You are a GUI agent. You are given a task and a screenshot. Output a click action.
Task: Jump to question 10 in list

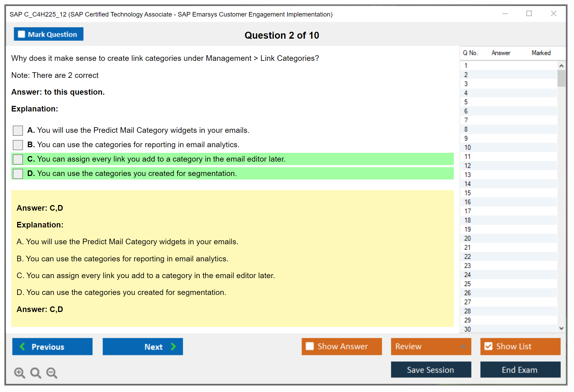tap(467, 147)
